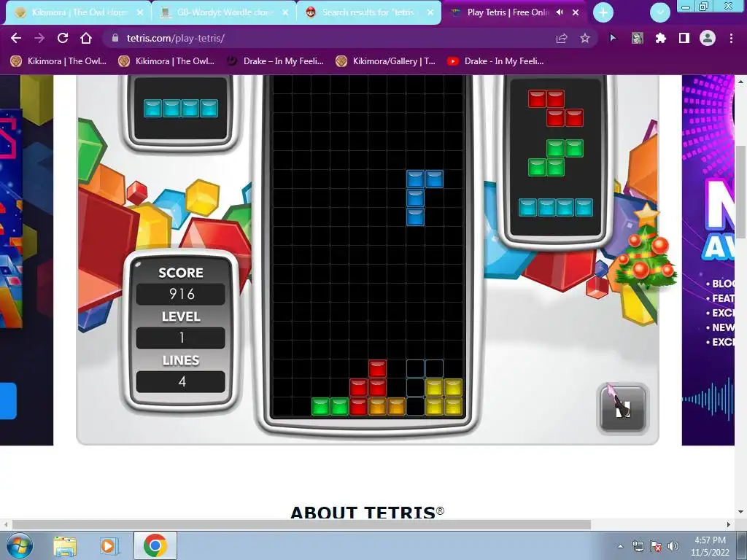
Task: Open Windows Media Player from taskbar
Action: point(108,545)
